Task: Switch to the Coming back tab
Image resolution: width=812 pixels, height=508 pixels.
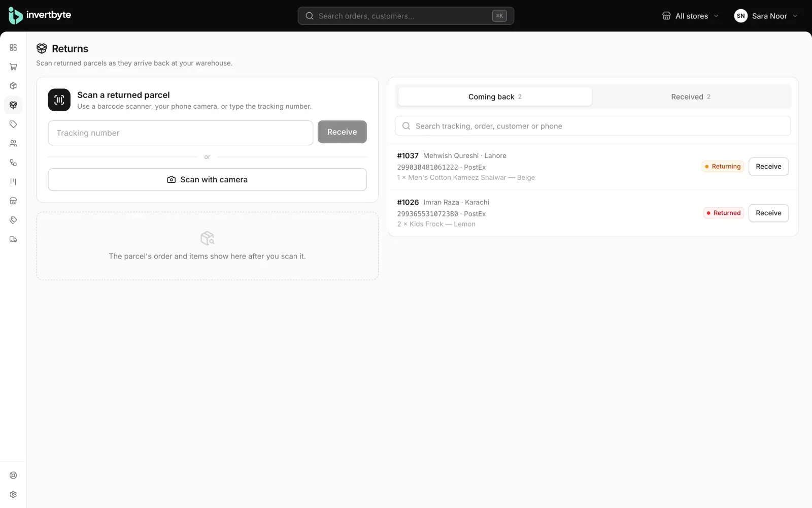Action: click(495, 97)
